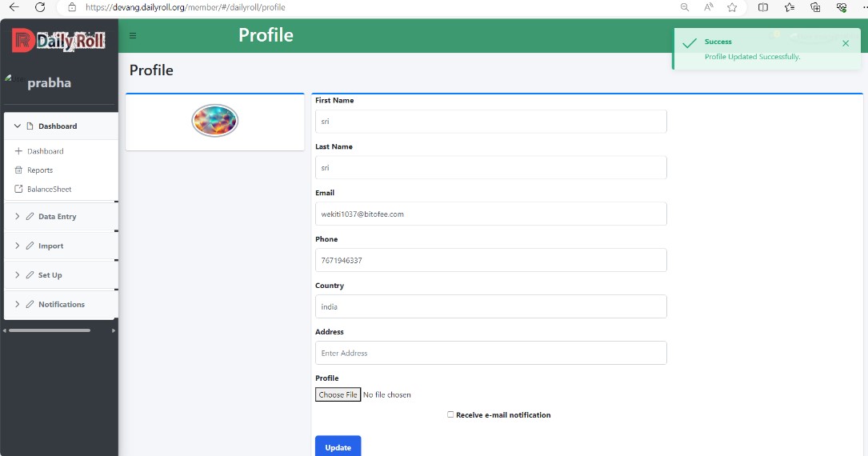Click the sidebar horizontal scrollbar
Viewport: 868px width, 456px height.
coord(50,330)
